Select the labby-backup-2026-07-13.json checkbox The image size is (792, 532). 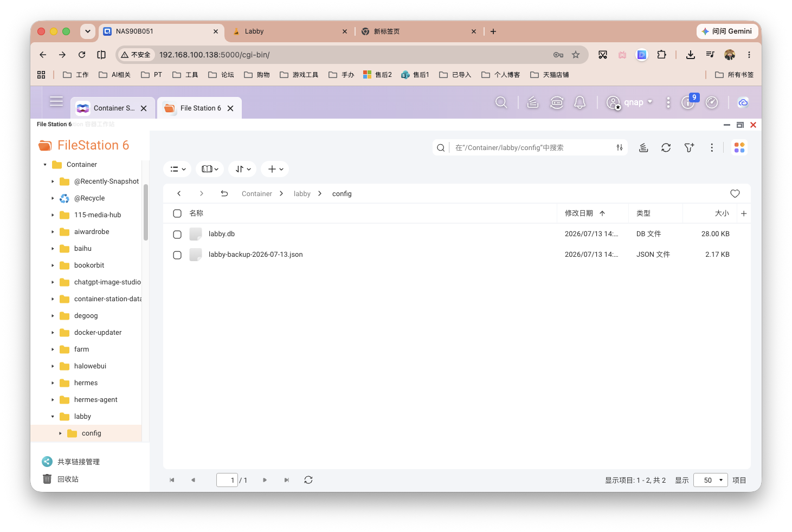177,255
